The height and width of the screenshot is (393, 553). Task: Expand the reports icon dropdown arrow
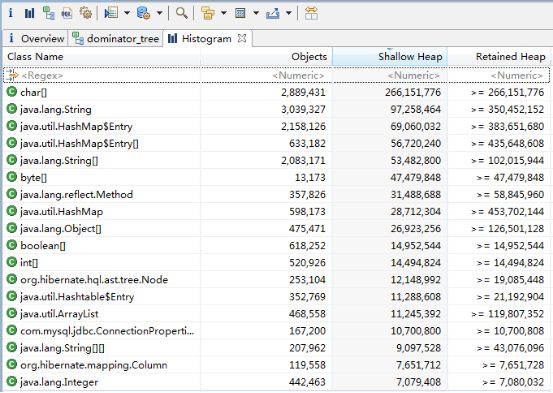[127, 13]
